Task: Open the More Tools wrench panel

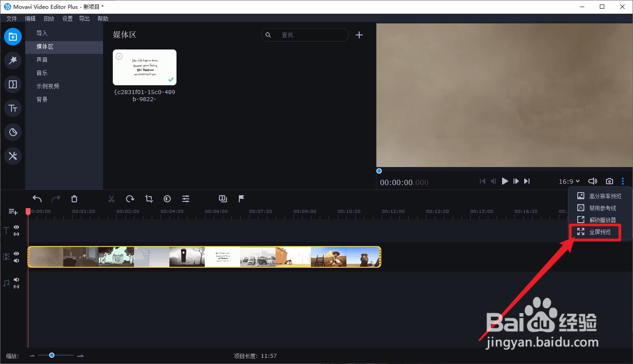Action: 13,156
